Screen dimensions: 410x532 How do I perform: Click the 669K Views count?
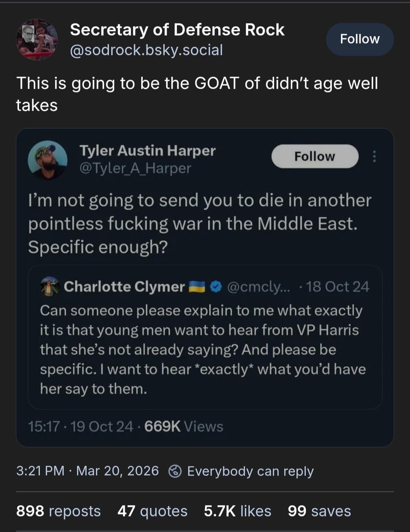point(184,427)
